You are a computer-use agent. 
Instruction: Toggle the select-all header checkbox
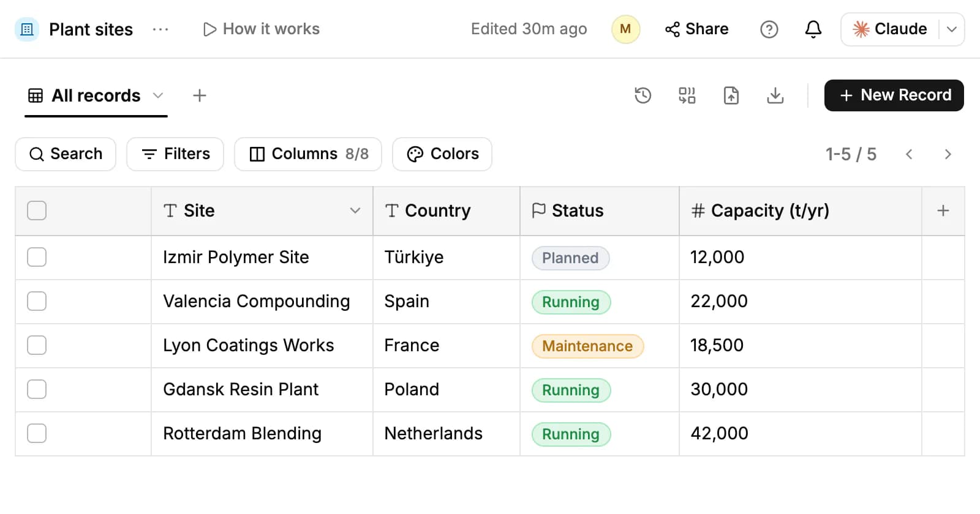[37, 210]
